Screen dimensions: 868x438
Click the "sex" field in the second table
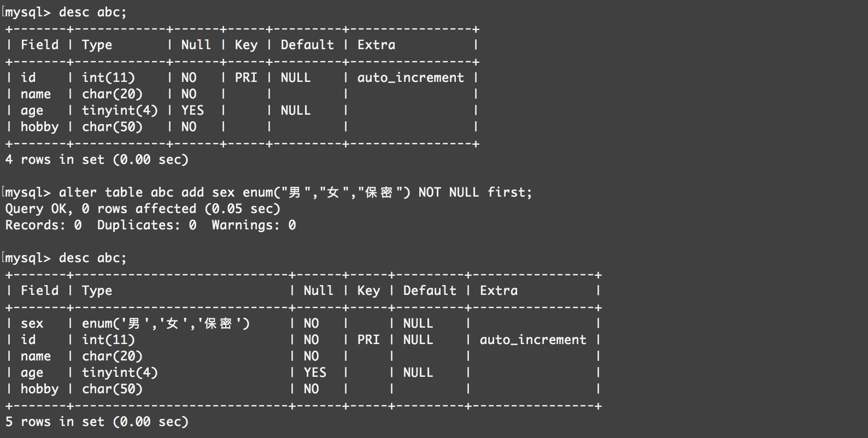[x=32, y=323]
